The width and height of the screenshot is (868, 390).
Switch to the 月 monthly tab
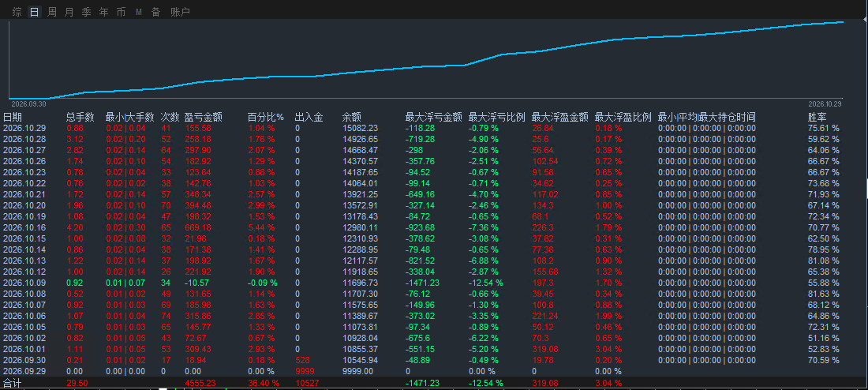69,12
